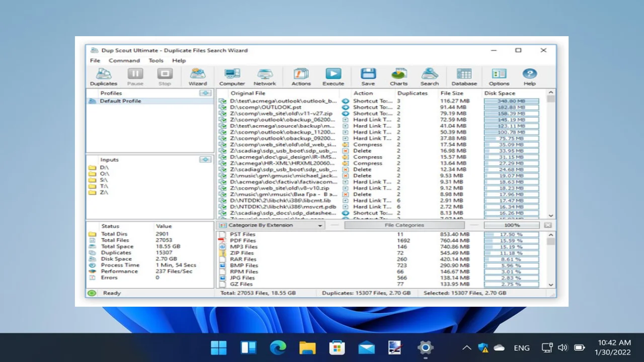
Task: Open Microsoft Edge from the taskbar
Action: [278, 347]
